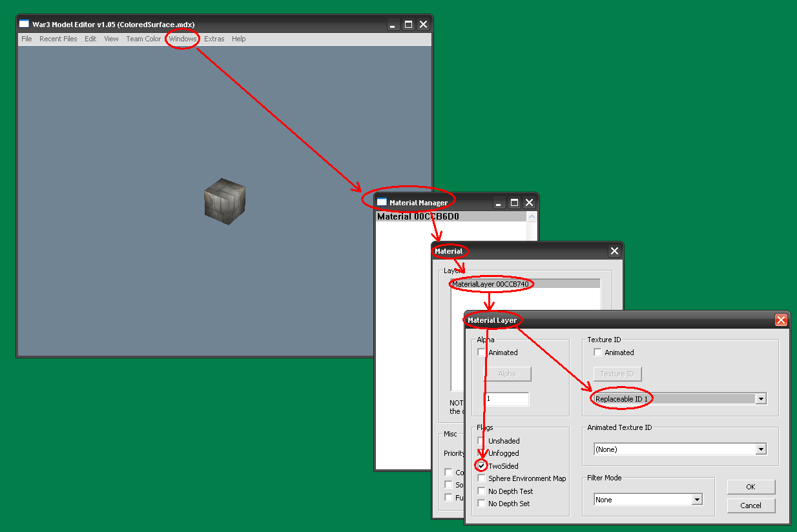797x532 pixels.
Task: Enable Sphere Environment Map flag
Action: (x=481, y=478)
